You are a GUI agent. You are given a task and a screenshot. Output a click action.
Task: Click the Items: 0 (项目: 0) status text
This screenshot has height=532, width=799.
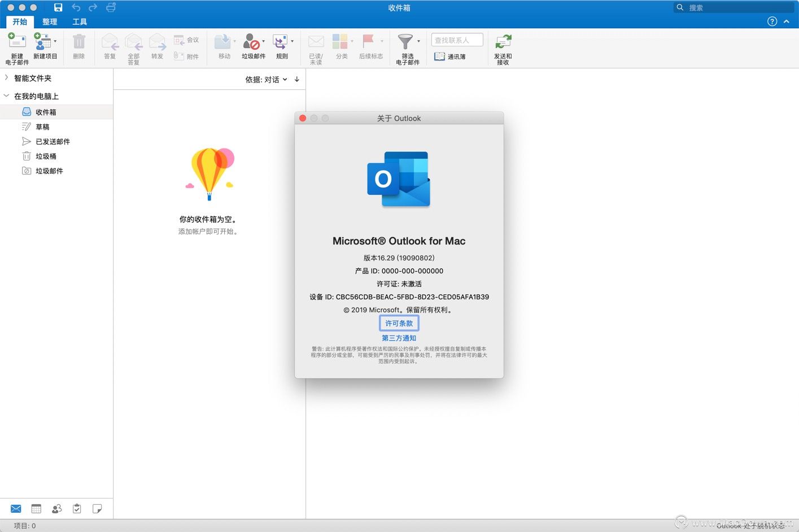(x=25, y=526)
